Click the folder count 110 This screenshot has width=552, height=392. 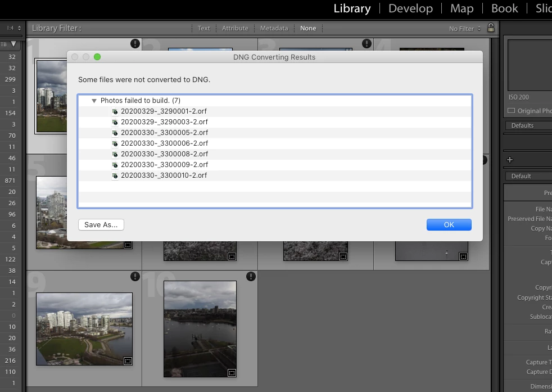click(x=10, y=372)
